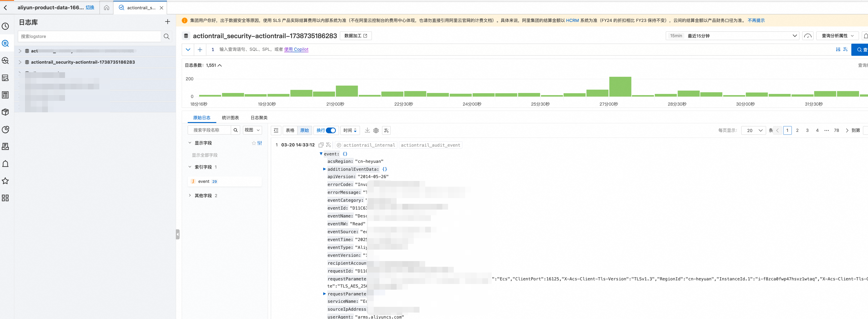Focus the 搜索字段名称 field search box
The height and width of the screenshot is (319, 868).
pos(209,130)
